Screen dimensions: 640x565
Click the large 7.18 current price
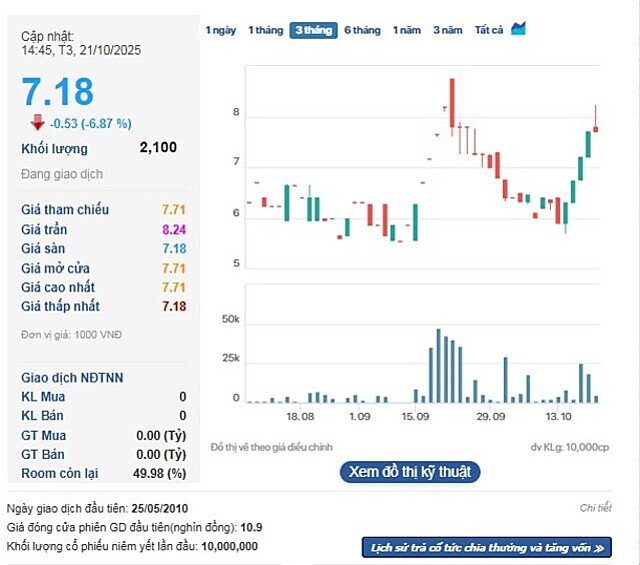point(58,91)
